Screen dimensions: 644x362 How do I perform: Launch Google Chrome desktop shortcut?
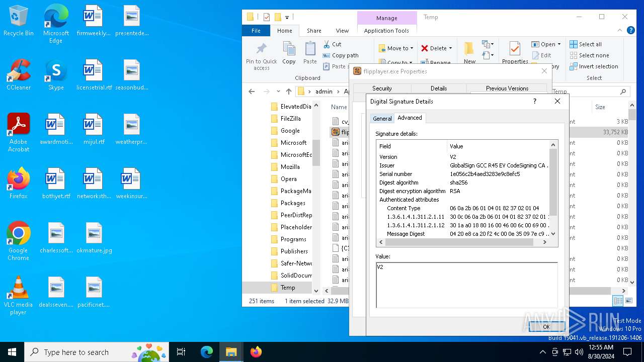pos(19,241)
